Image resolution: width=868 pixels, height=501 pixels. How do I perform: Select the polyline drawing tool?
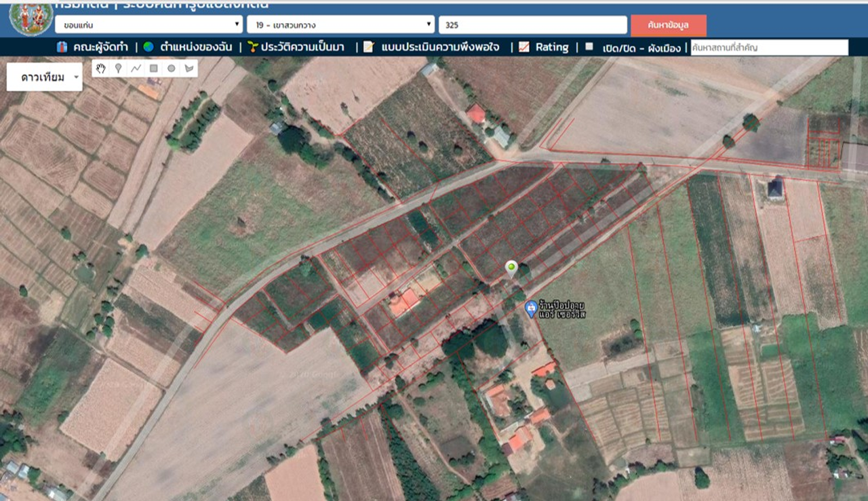136,68
